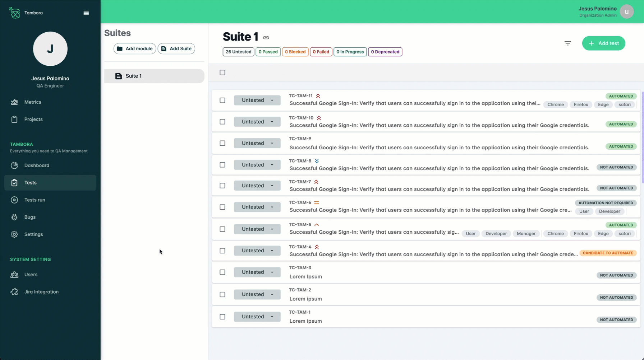Open Untested status dropdown for TC-TAM-7
This screenshot has width=644, height=360.
pyautogui.click(x=257, y=186)
